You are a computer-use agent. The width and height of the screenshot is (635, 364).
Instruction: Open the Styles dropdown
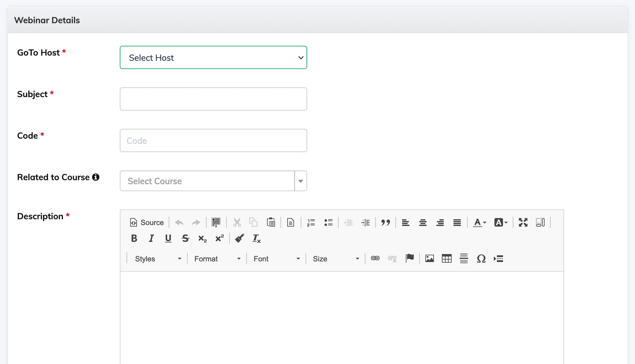[158, 259]
